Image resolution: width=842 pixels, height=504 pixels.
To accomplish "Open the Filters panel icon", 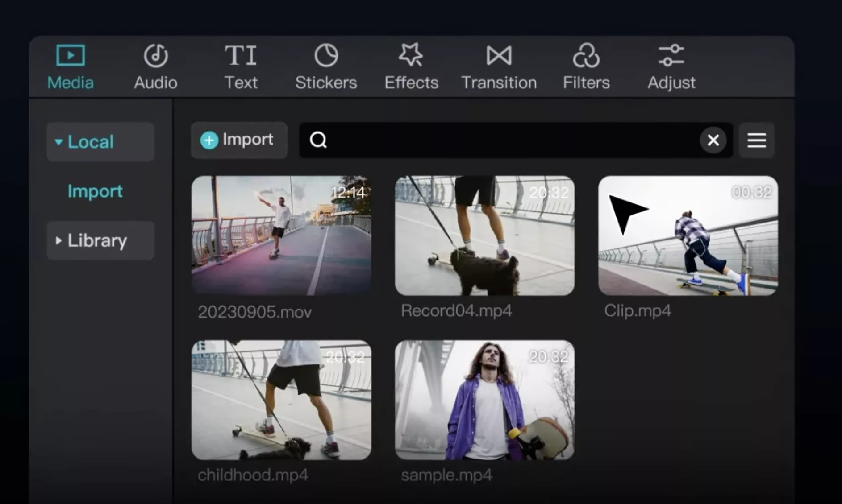I will [x=586, y=56].
